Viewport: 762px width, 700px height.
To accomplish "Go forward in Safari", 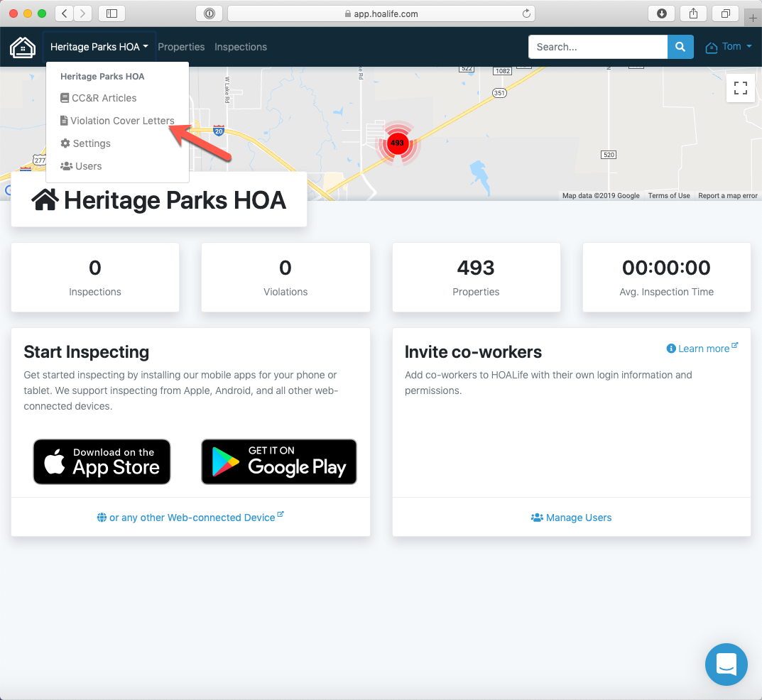I will coord(82,13).
